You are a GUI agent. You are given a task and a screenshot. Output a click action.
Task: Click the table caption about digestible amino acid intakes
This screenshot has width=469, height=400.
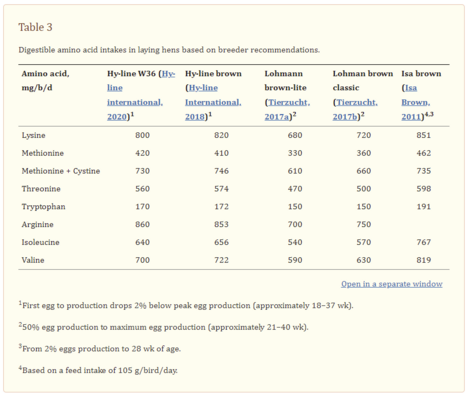coord(169,50)
